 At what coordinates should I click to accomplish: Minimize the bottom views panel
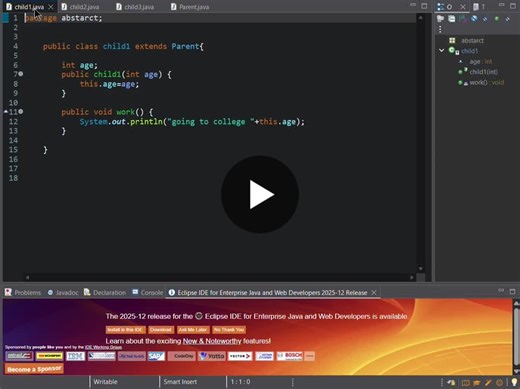(501, 291)
